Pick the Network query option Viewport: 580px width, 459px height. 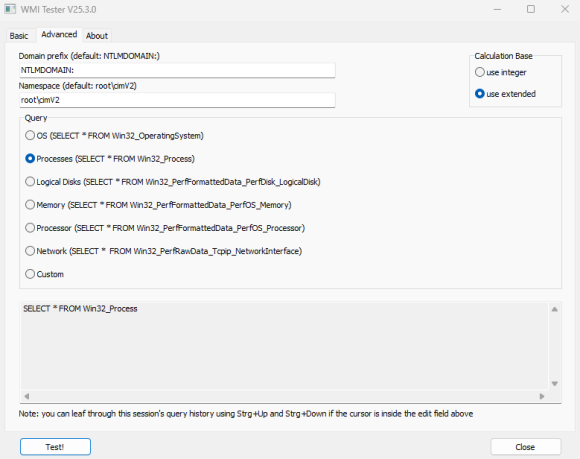pos(163,251)
